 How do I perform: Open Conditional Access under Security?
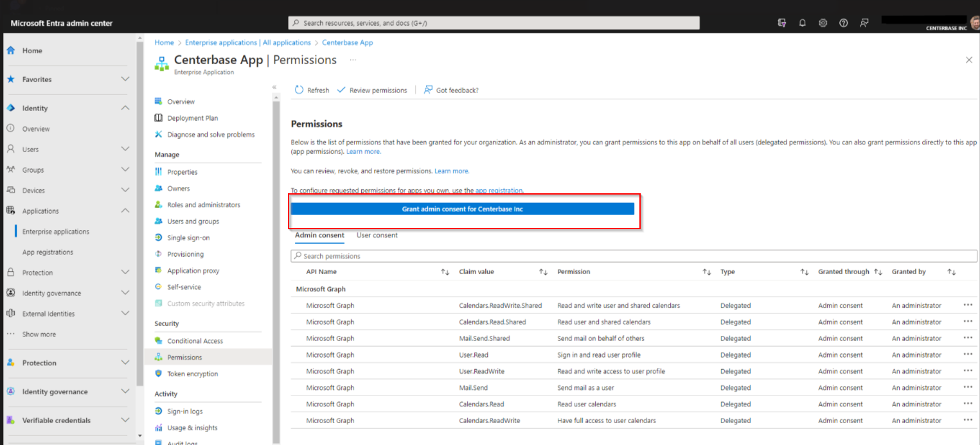coord(195,341)
